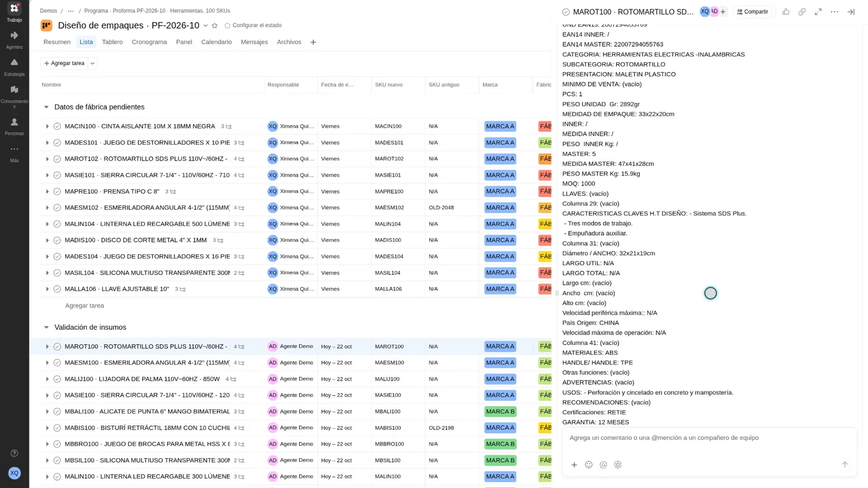Open the XQ user avatar in sidebar
The image size is (868, 488).
click(15, 473)
